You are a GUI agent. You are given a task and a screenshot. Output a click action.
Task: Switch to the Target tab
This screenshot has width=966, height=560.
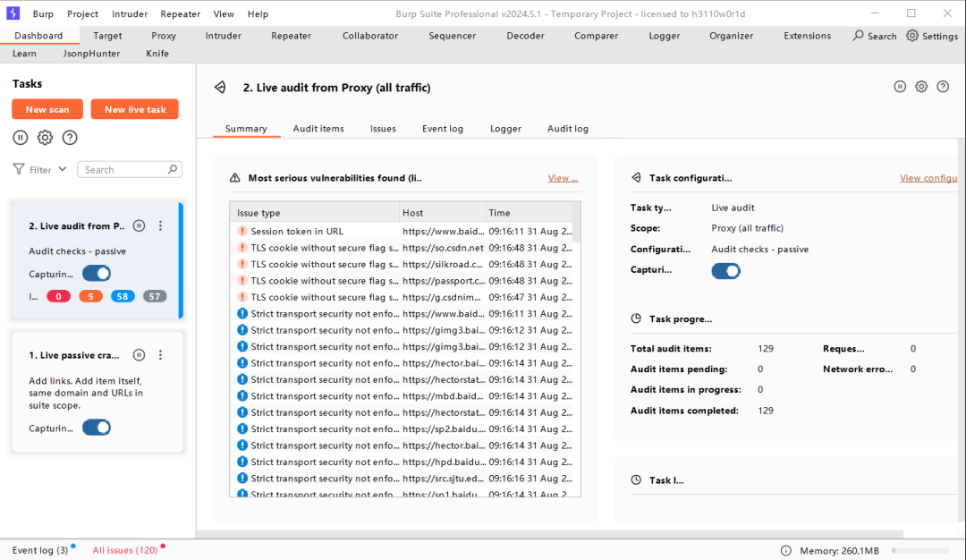[x=107, y=36]
